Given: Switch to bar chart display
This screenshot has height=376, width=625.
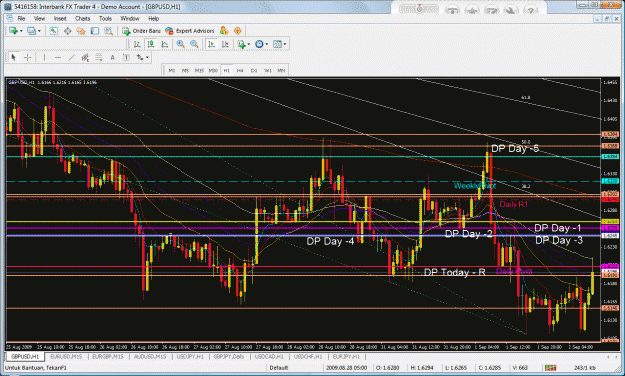Looking at the screenshot, I should [137, 44].
